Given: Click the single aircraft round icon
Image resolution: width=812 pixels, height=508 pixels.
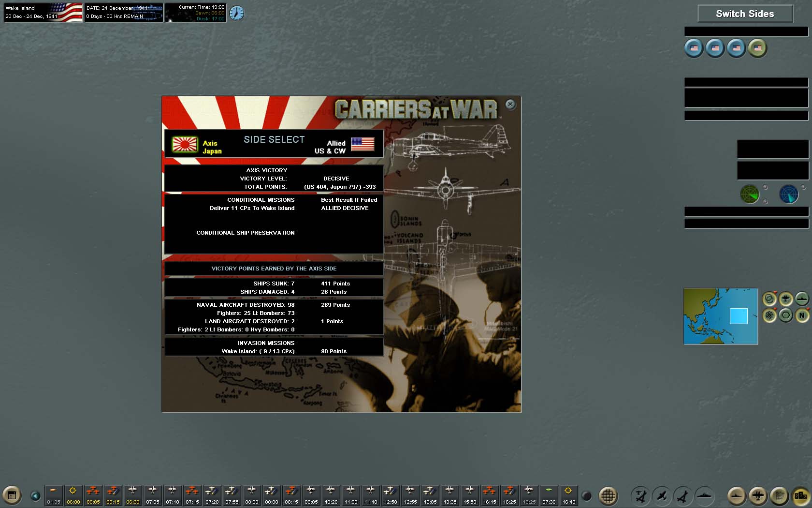Looking at the screenshot, I should coord(662,495).
